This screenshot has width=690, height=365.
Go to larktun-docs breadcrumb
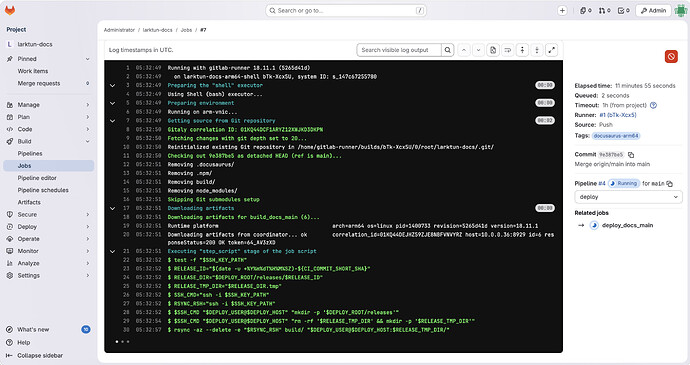158,30
